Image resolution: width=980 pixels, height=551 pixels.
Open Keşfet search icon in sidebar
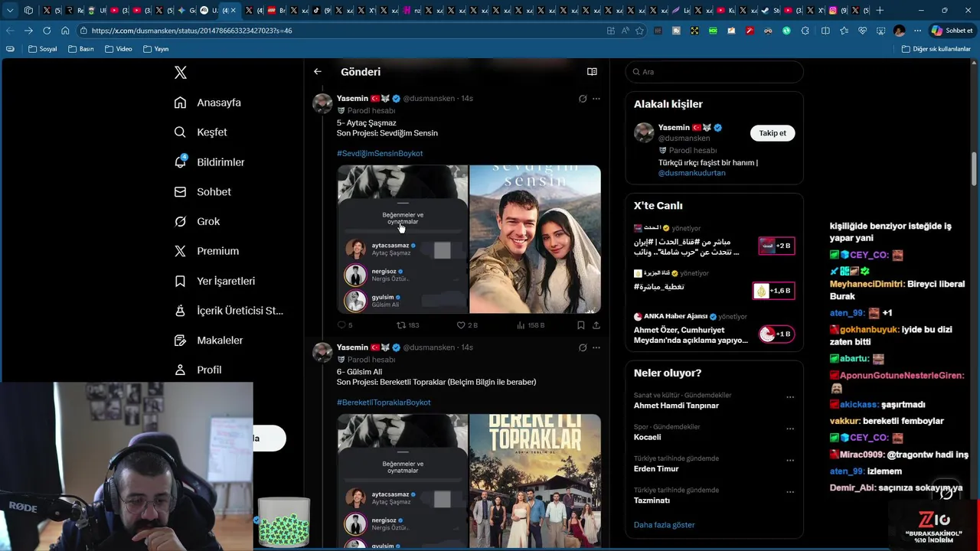[x=180, y=132]
